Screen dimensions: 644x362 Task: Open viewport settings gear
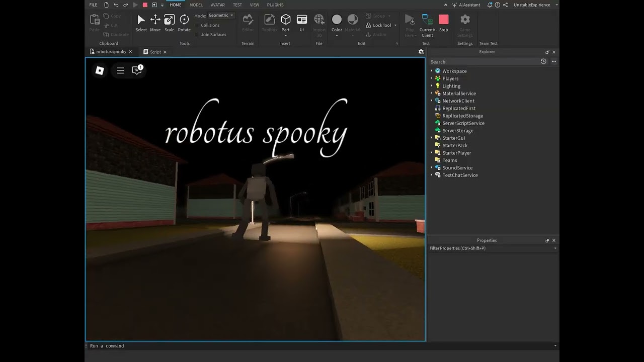pos(421,51)
